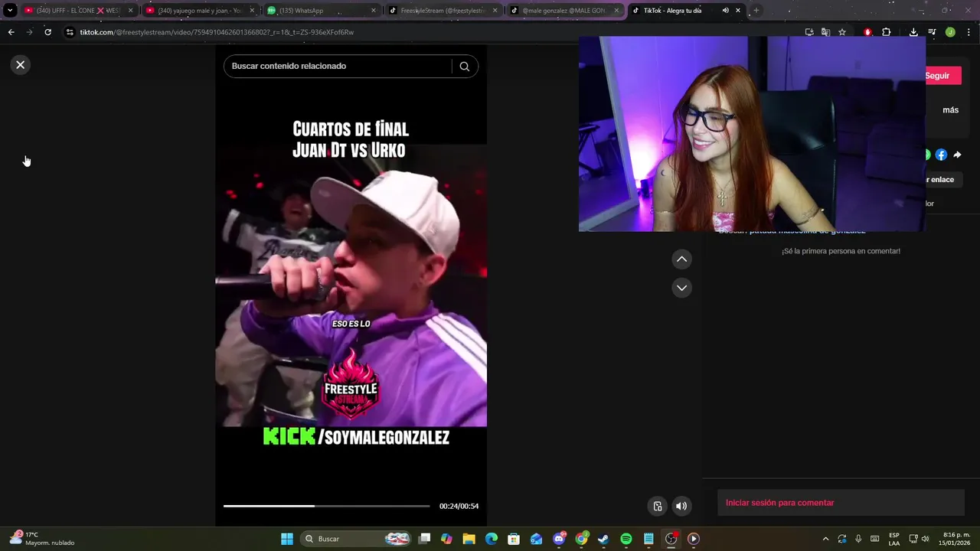This screenshot has width=980, height=551.
Task: Mute the TikTok video volume
Action: 681,506
